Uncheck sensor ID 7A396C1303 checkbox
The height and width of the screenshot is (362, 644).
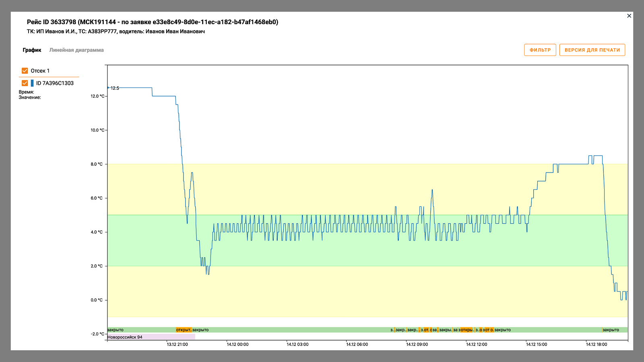[25, 83]
